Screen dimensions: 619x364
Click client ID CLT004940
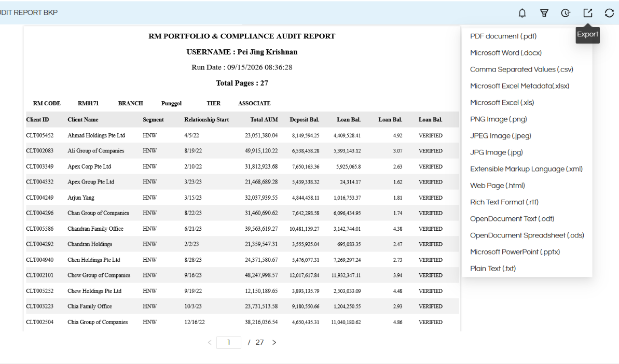tap(40, 260)
